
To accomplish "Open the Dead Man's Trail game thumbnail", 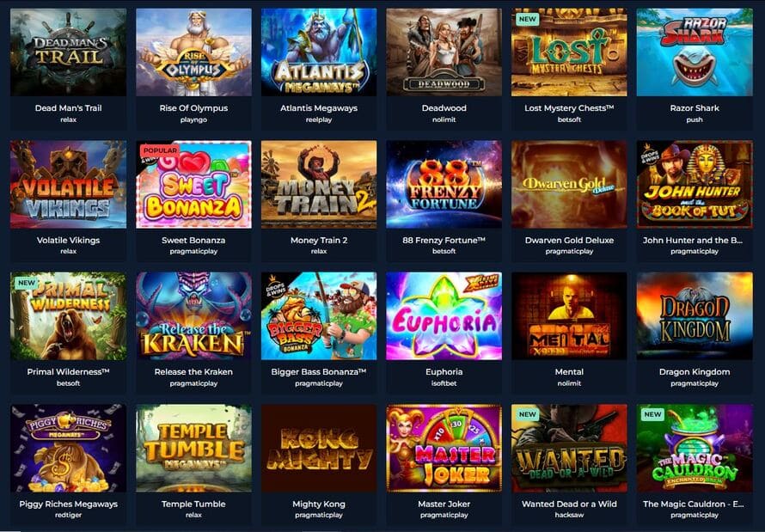I will (68, 52).
